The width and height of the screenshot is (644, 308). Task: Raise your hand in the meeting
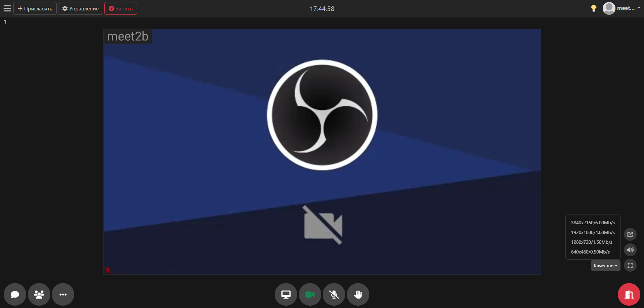pos(358,295)
